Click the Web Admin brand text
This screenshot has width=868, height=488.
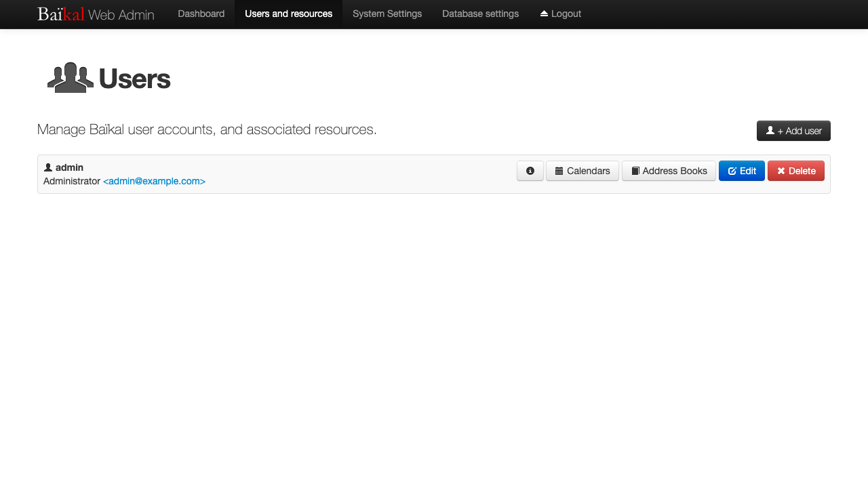(121, 14)
